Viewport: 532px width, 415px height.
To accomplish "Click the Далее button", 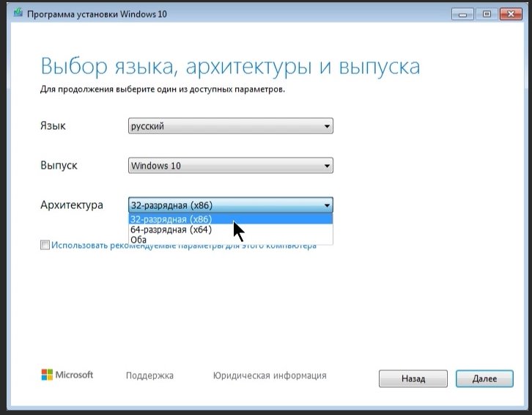I will click(x=484, y=378).
